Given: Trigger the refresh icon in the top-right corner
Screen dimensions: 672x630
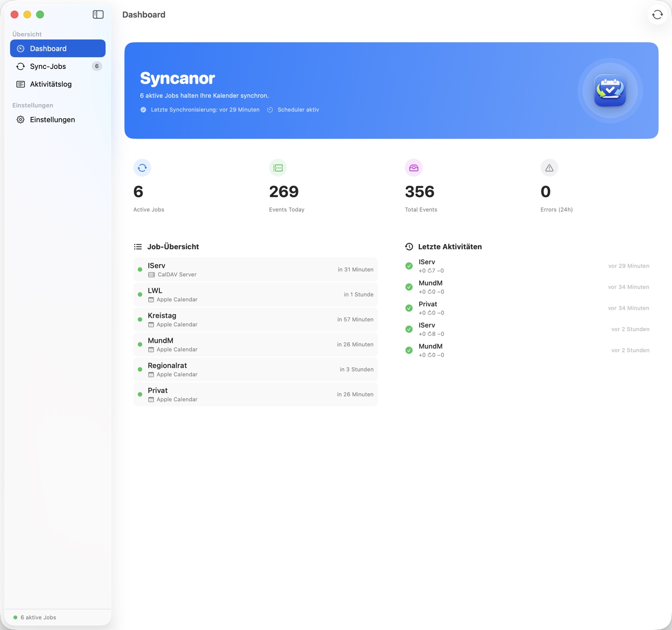Looking at the screenshot, I should coord(657,14).
